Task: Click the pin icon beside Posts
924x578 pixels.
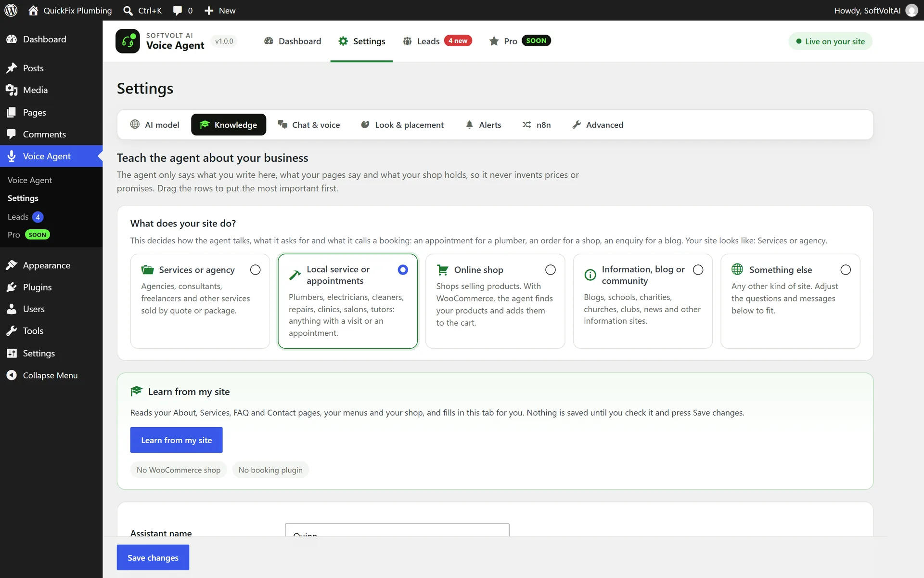Action: click(12, 68)
